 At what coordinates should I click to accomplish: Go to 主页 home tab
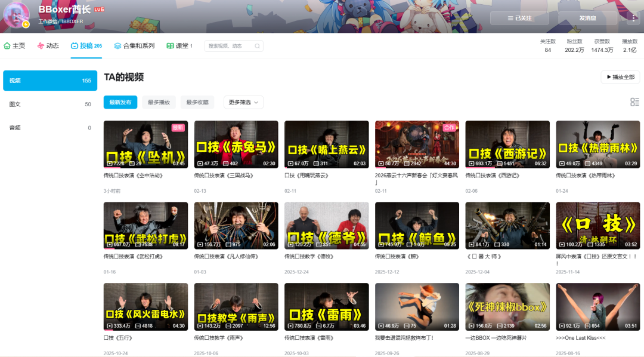[x=15, y=46]
